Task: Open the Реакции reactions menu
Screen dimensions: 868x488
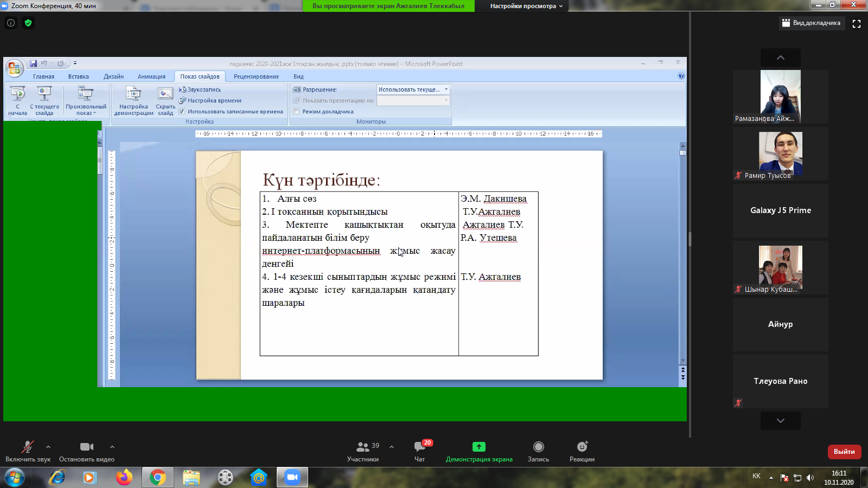Action: tap(582, 451)
